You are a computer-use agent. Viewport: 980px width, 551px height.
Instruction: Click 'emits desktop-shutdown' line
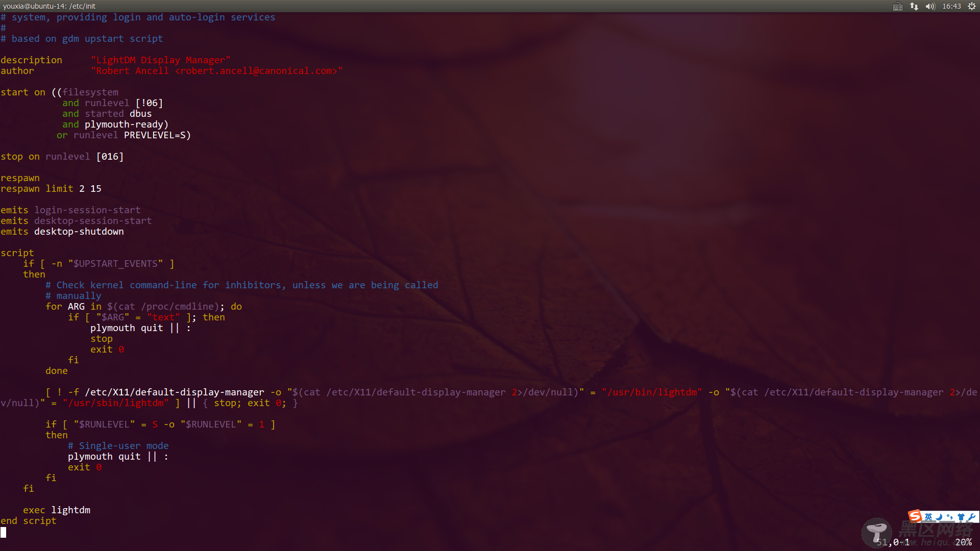point(62,232)
